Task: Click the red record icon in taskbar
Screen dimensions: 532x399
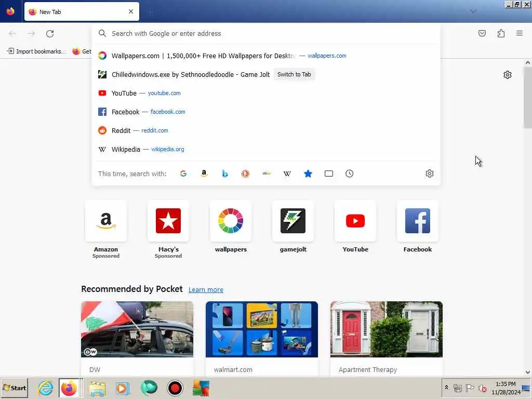Action: [175, 388]
